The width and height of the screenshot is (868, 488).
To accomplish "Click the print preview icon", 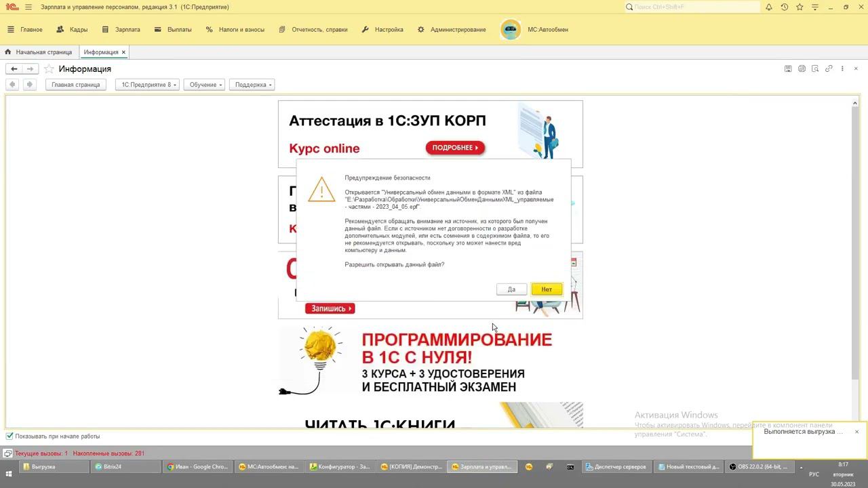I will (x=815, y=69).
